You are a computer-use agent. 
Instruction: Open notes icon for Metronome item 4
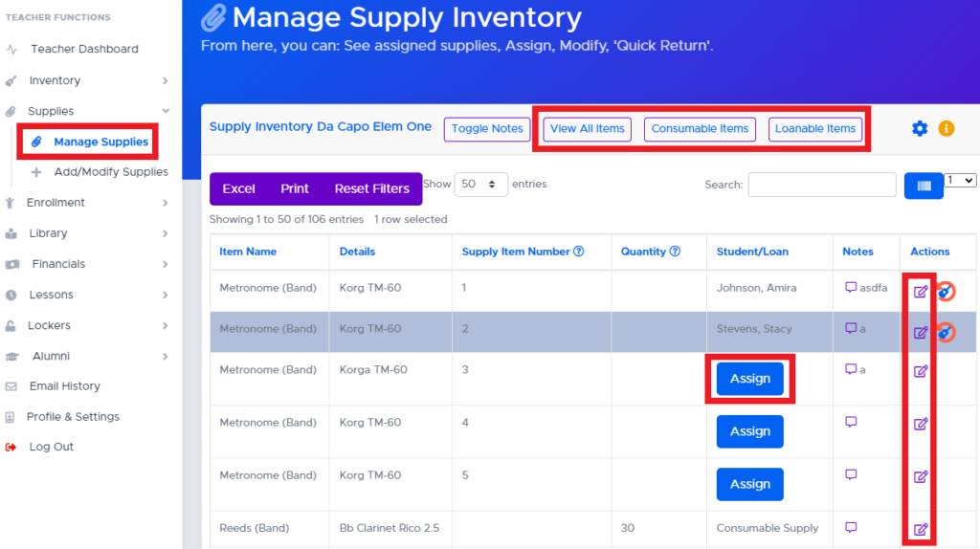[x=851, y=422]
